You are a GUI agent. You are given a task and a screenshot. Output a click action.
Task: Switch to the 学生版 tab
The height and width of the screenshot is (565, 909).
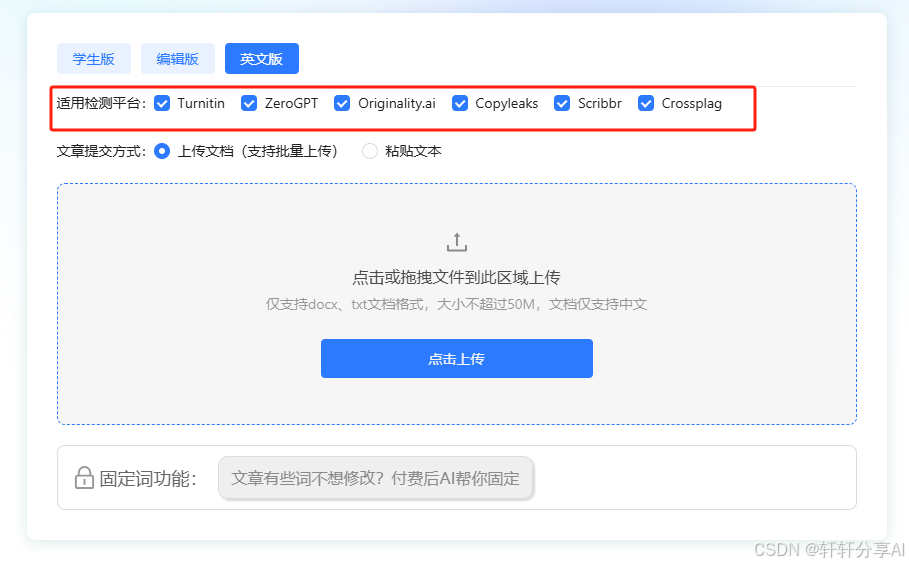tap(94, 59)
